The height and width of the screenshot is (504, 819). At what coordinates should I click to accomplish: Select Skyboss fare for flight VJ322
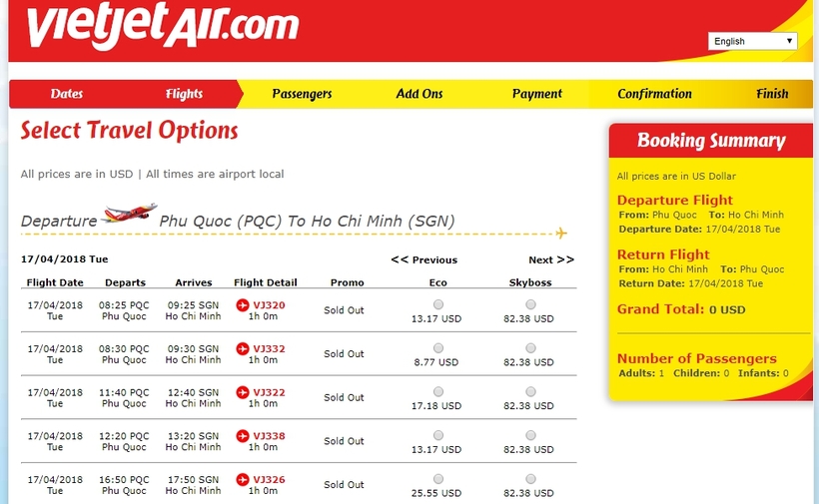click(x=530, y=391)
